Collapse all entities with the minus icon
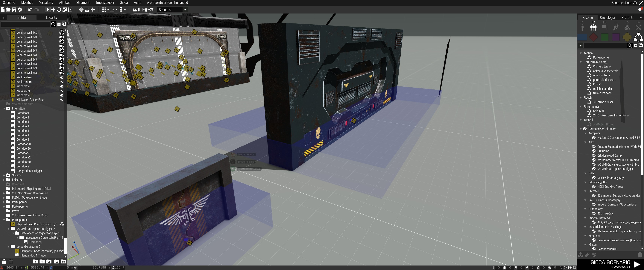This screenshot has width=644, height=270. click(x=59, y=24)
